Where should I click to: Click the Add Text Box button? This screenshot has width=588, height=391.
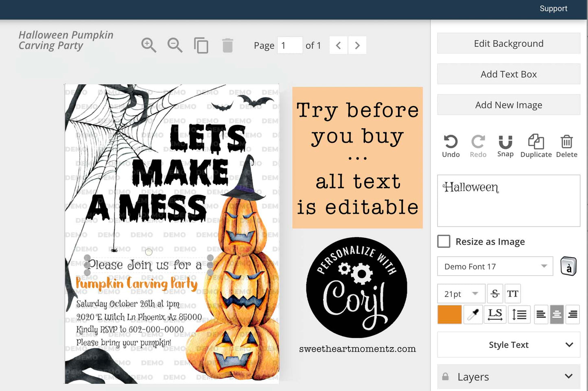click(508, 74)
